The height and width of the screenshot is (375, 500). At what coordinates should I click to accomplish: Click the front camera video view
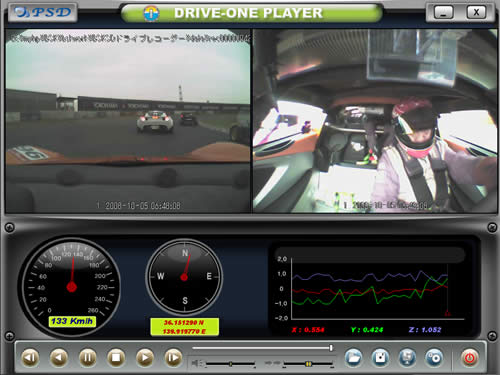(128, 121)
